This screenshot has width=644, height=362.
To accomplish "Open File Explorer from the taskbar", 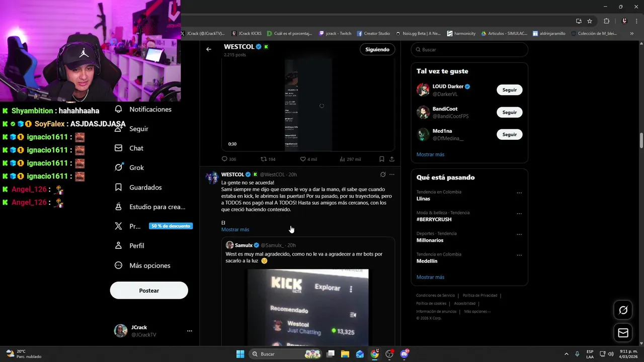I will tap(345, 354).
